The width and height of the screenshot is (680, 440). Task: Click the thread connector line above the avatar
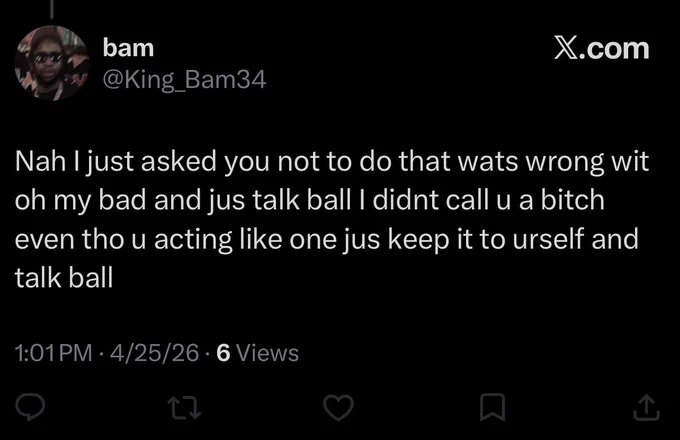(52, 9)
